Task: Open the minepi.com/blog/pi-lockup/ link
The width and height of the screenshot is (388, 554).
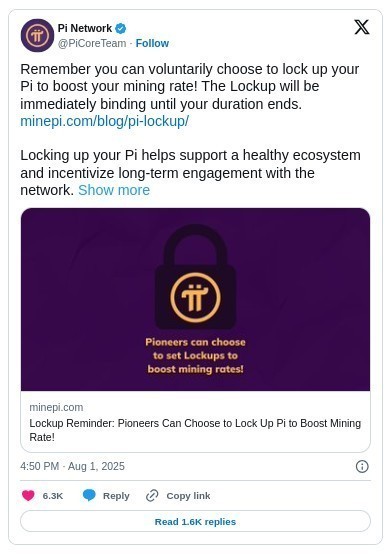Action: 105,121
